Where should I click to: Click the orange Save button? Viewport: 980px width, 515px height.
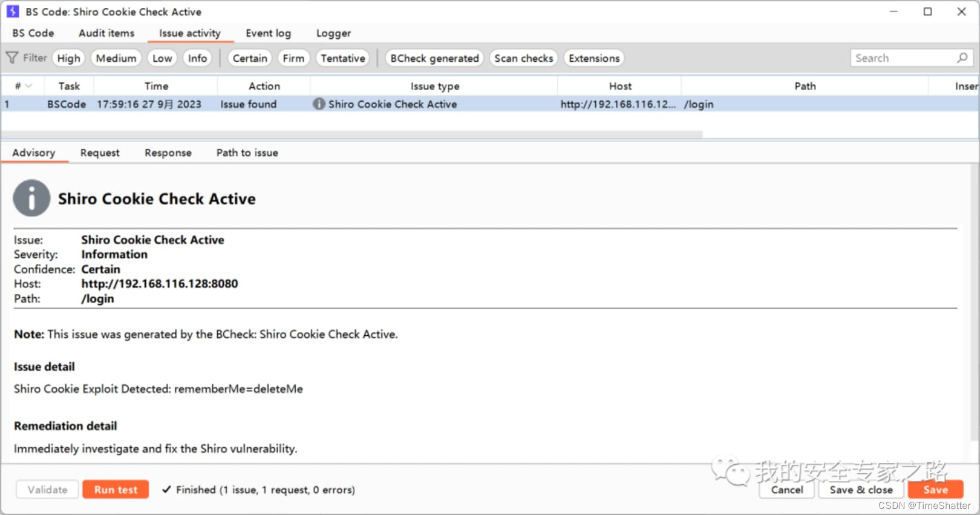coord(935,490)
